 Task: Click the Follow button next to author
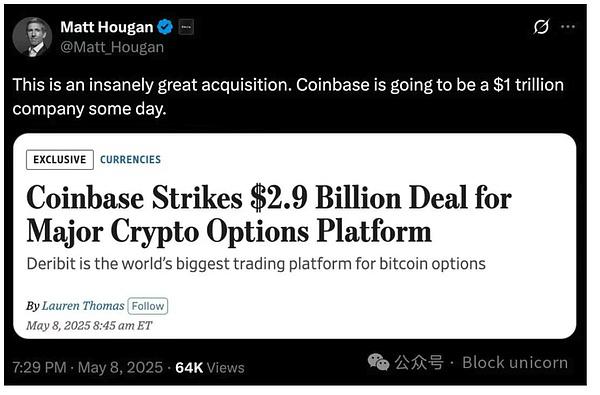148,306
